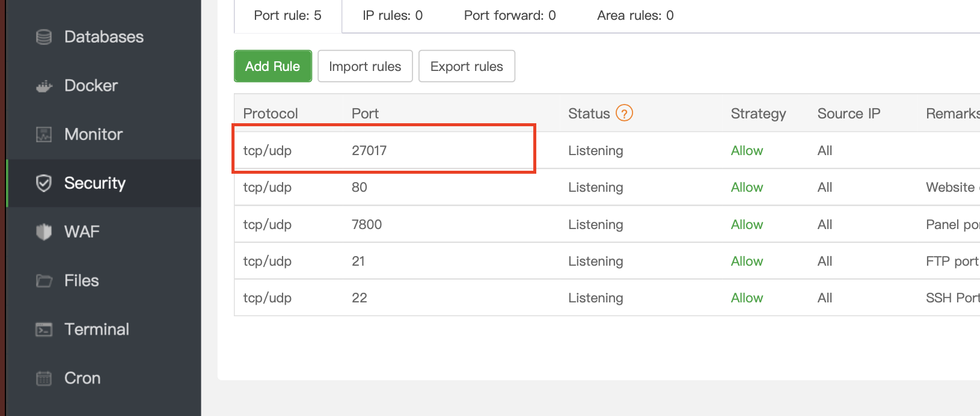Click the Cron calendar icon
The image size is (980, 416).
(x=44, y=378)
